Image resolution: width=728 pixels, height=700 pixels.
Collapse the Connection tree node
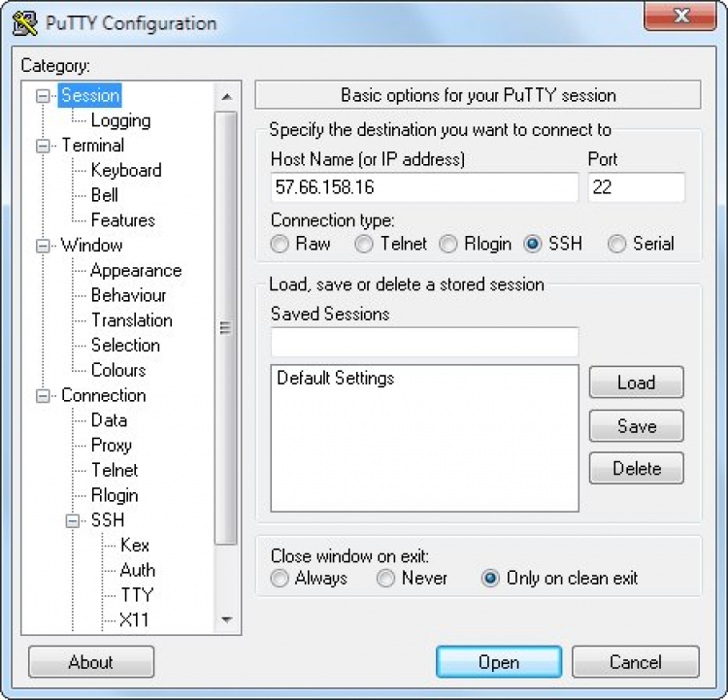(43, 396)
